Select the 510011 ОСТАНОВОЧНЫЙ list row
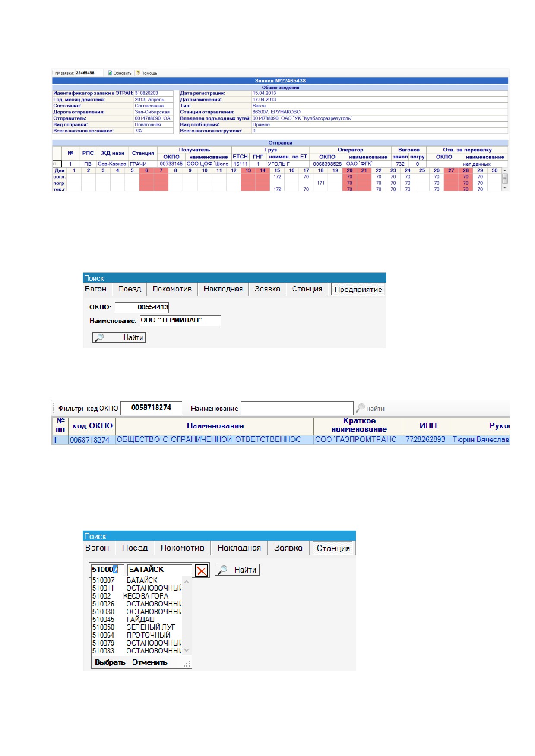The width and height of the screenshot is (535, 756). tap(137, 588)
